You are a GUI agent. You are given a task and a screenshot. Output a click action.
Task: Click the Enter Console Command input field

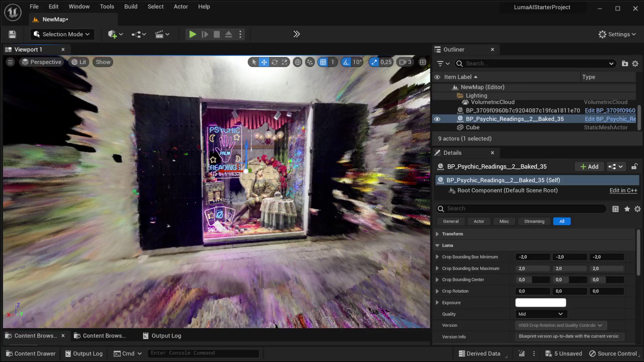(203, 353)
